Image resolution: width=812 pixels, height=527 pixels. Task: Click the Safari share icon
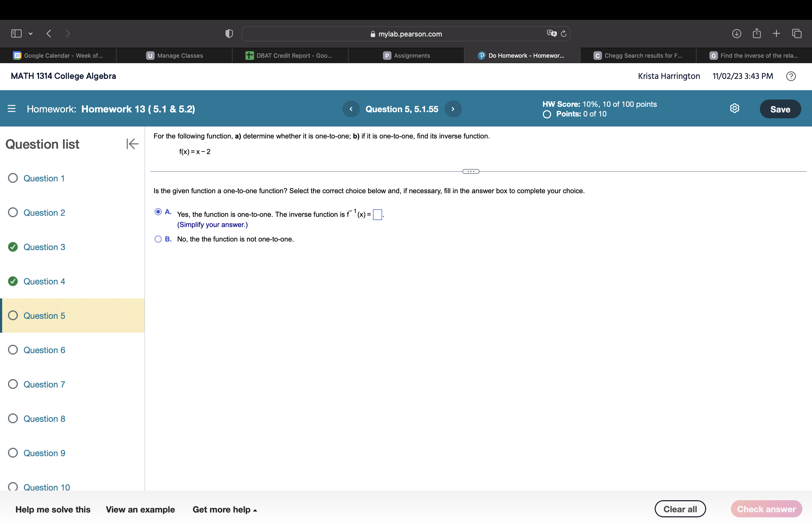756,33
